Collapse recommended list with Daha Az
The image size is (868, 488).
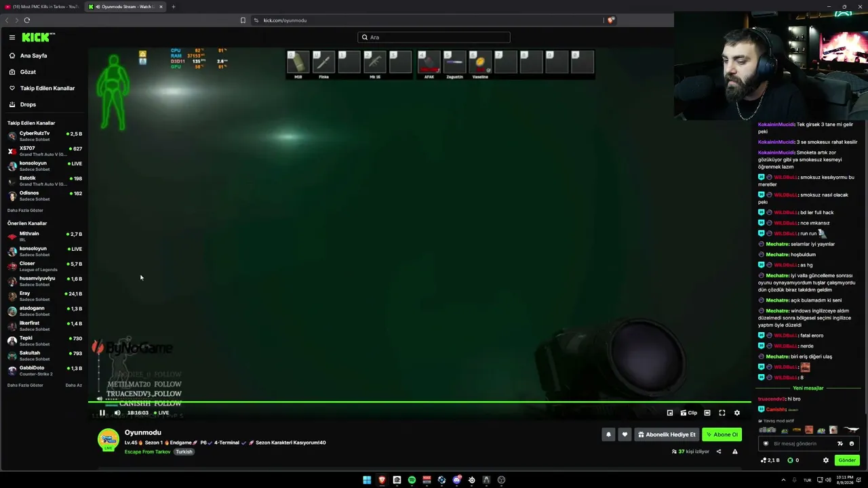pos(73,385)
